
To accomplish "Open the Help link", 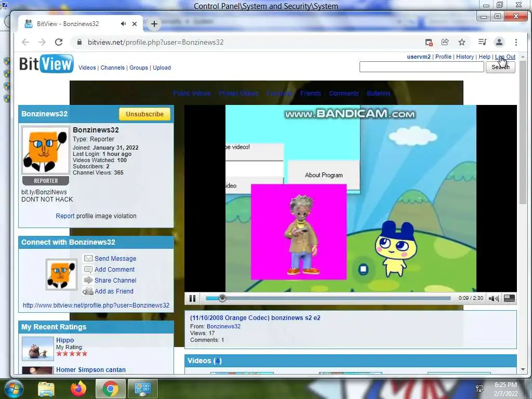I will (x=485, y=57).
